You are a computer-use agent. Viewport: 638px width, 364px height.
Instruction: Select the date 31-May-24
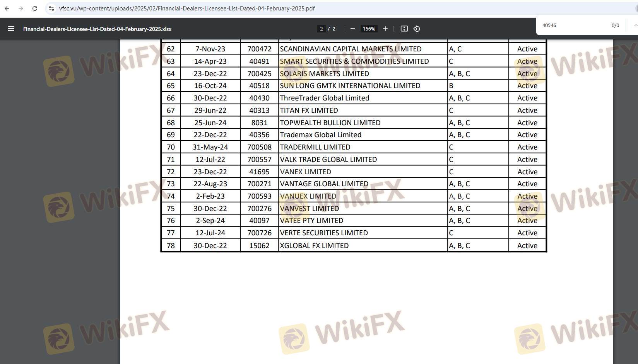(x=210, y=147)
